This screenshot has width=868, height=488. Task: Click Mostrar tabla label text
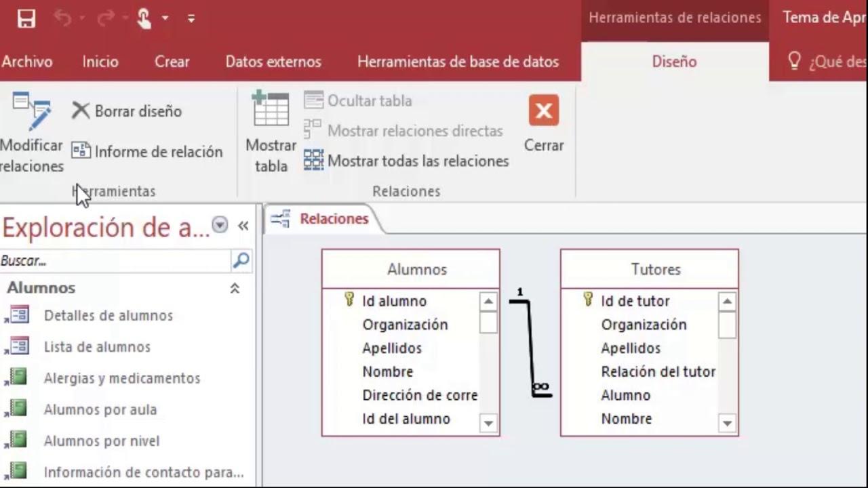click(271, 156)
